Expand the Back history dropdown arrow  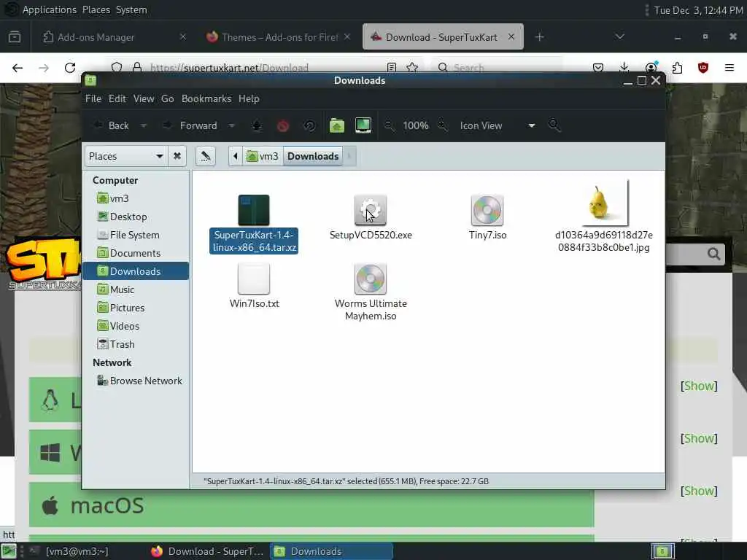pyautogui.click(x=144, y=125)
